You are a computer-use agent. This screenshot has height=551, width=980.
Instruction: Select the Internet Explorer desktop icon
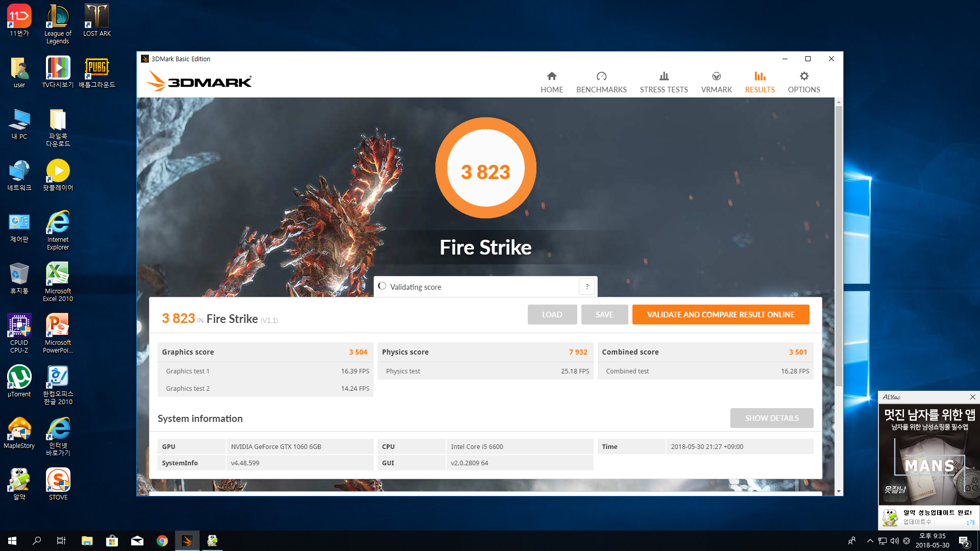point(58,230)
